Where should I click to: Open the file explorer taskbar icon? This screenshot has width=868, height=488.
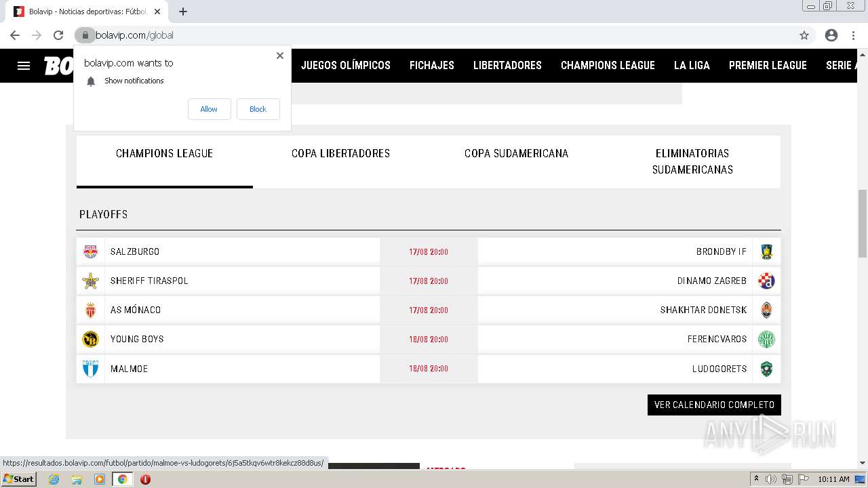(x=77, y=479)
